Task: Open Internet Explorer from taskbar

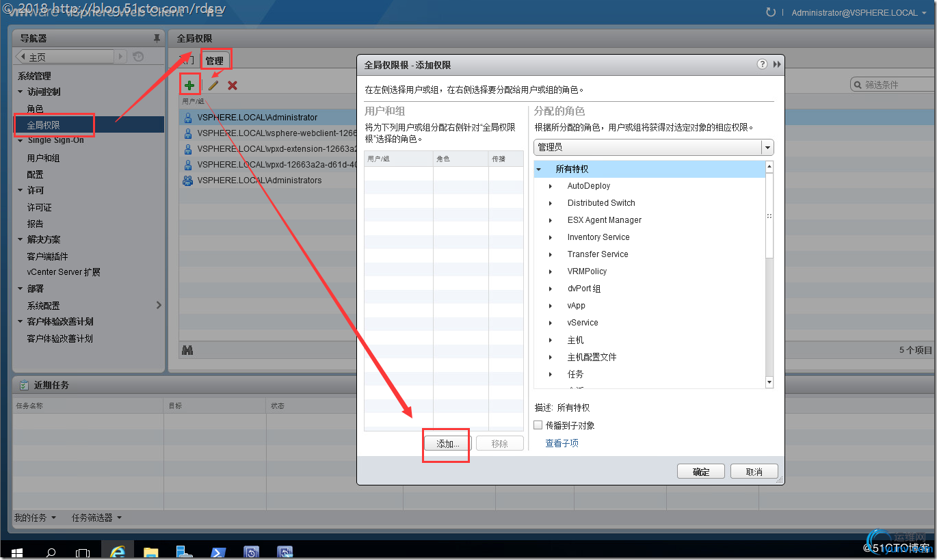Action: (118, 551)
